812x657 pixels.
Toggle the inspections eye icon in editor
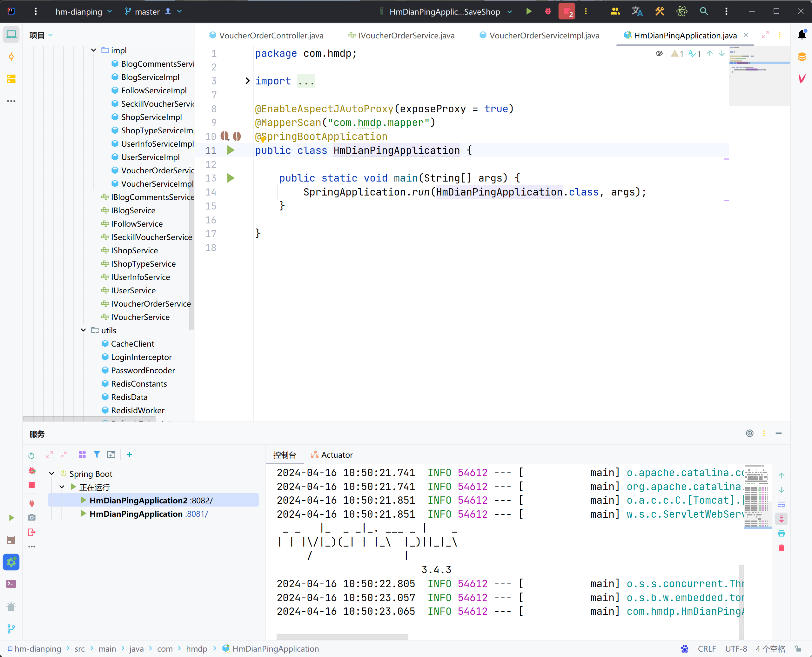click(659, 53)
